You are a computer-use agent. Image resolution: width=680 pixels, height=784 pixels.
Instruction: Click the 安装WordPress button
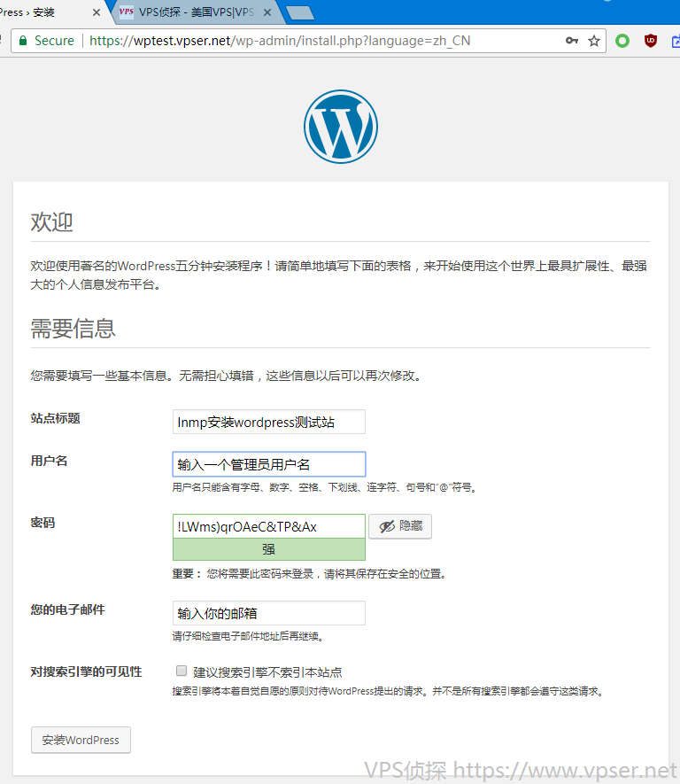pyautogui.click(x=81, y=740)
